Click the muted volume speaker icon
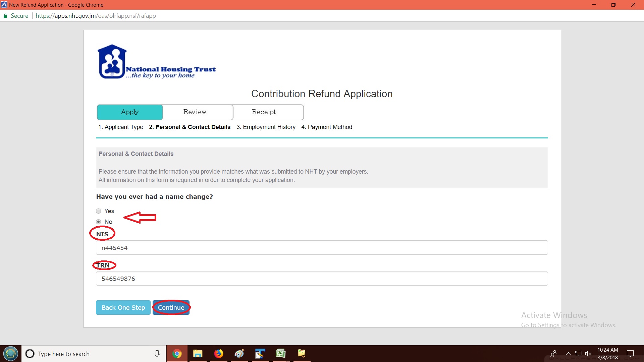644x362 pixels. pyautogui.click(x=588, y=354)
